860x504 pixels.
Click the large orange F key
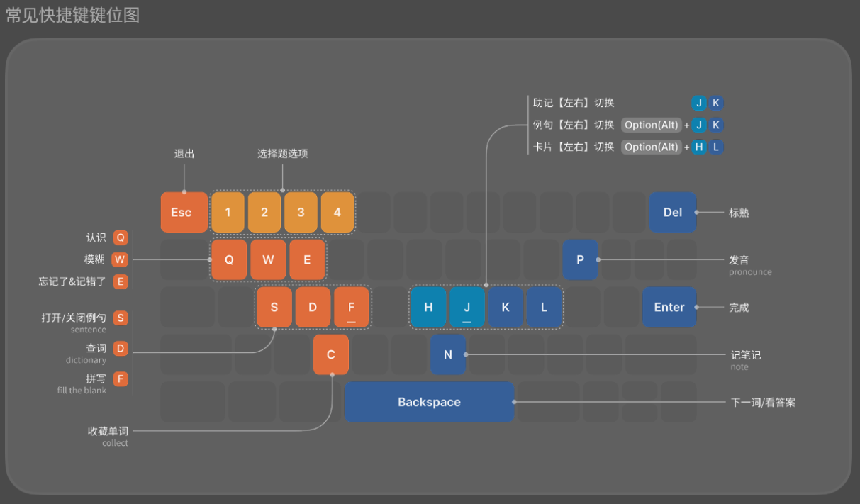point(352,307)
